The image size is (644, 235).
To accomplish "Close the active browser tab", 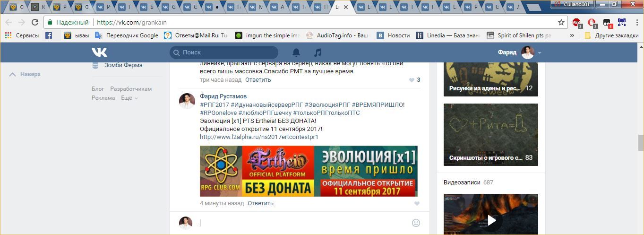I will coord(345,7).
